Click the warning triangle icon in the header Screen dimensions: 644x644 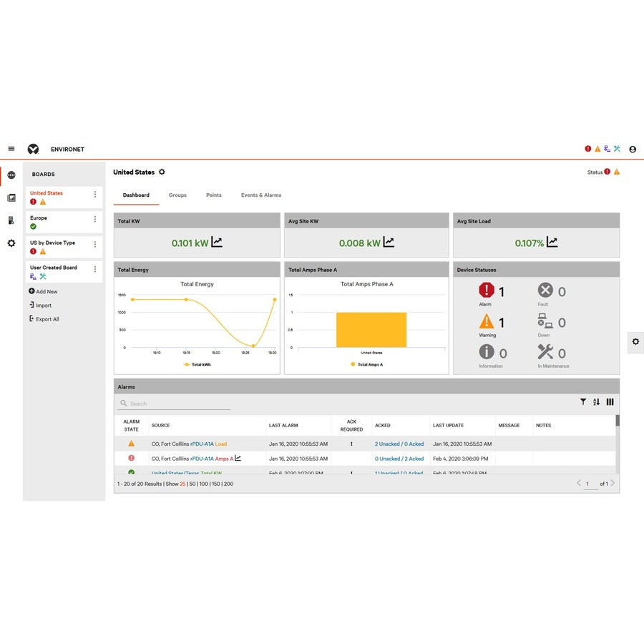(597, 148)
